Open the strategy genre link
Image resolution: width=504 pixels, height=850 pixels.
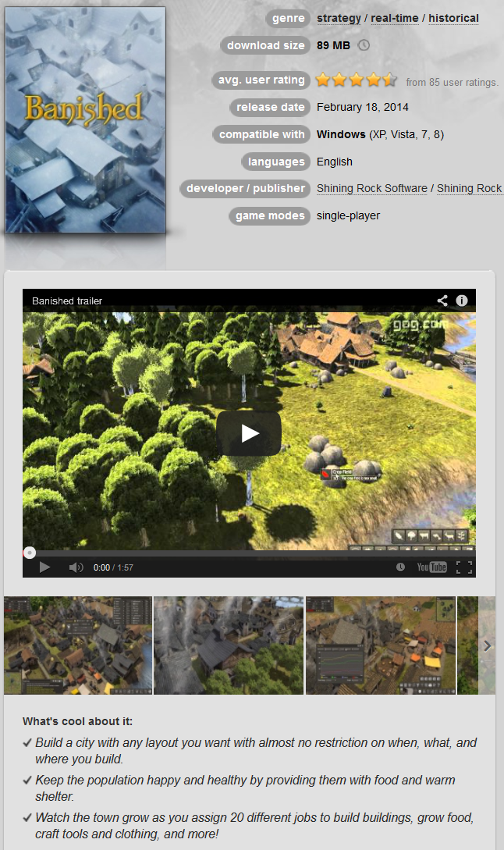(339, 18)
